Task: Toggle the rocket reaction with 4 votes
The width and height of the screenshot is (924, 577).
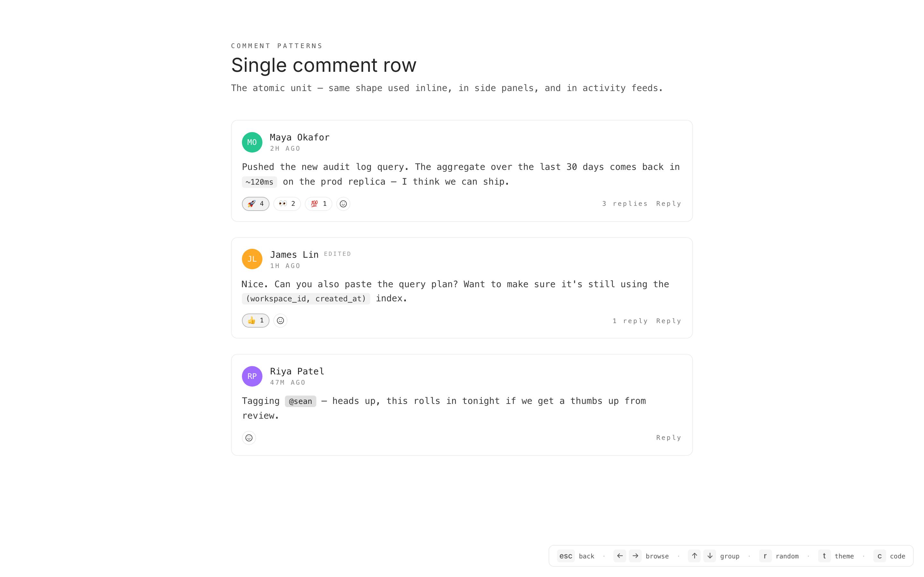Action: [x=255, y=204]
